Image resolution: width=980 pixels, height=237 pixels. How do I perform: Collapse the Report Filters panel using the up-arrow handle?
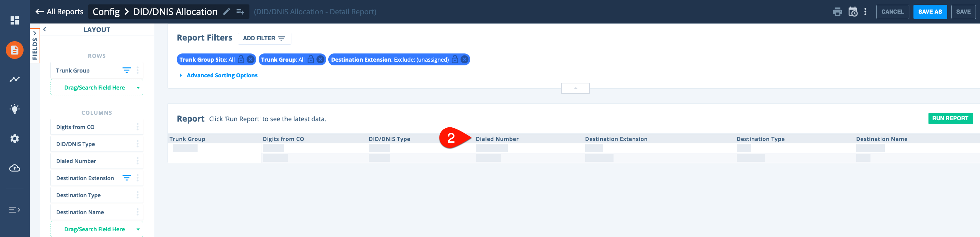[575, 88]
